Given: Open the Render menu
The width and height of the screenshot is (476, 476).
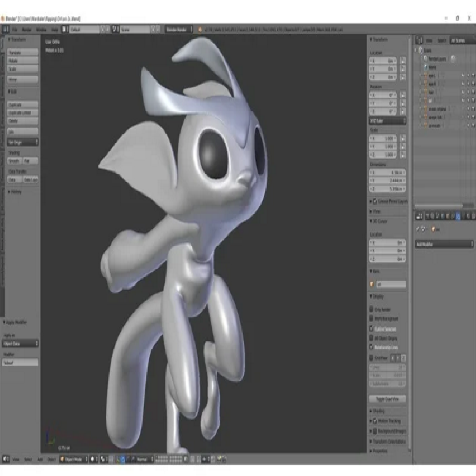Looking at the screenshot, I should pos(27,30).
